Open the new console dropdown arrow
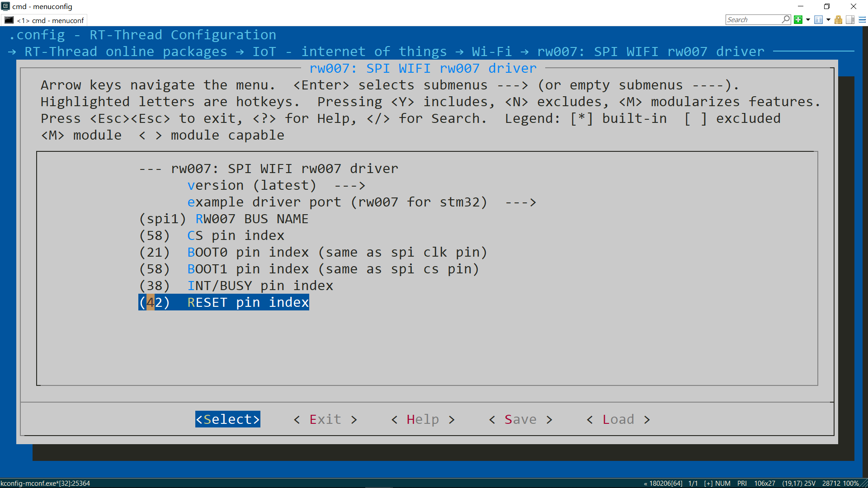868x488 pixels. pos(808,20)
